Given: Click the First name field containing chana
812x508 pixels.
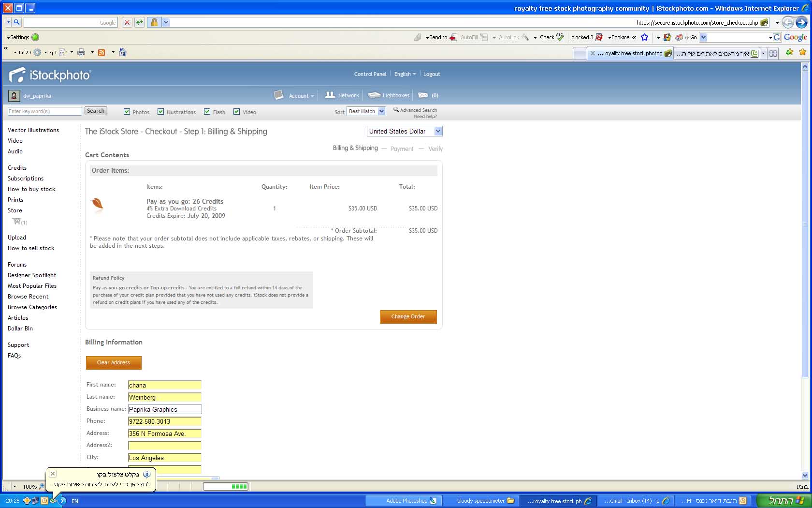Looking at the screenshot, I should [165, 385].
